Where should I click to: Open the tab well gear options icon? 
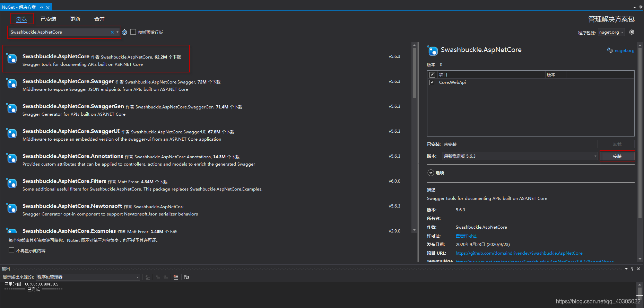point(641,7)
